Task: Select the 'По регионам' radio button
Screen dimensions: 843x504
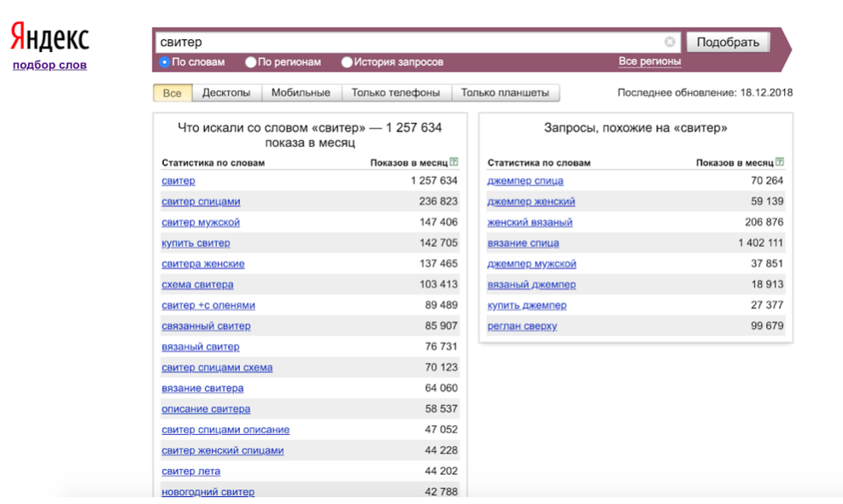Action: 250,62
